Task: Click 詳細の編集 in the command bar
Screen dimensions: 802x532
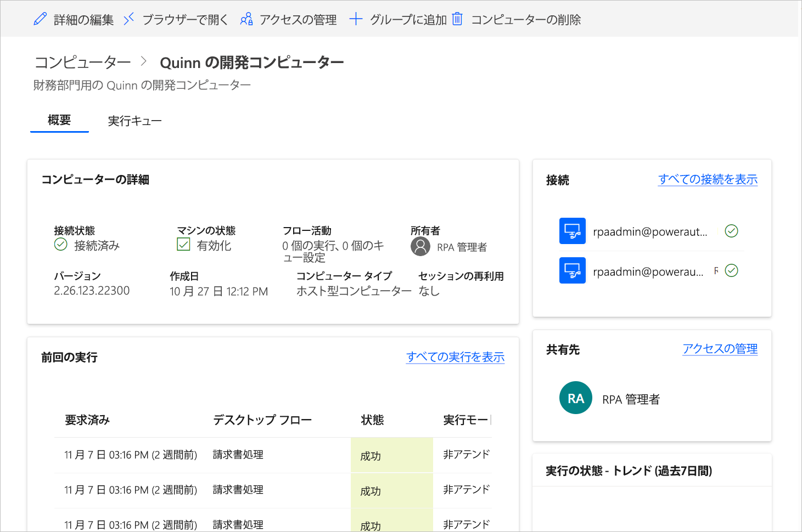Action: pos(83,20)
